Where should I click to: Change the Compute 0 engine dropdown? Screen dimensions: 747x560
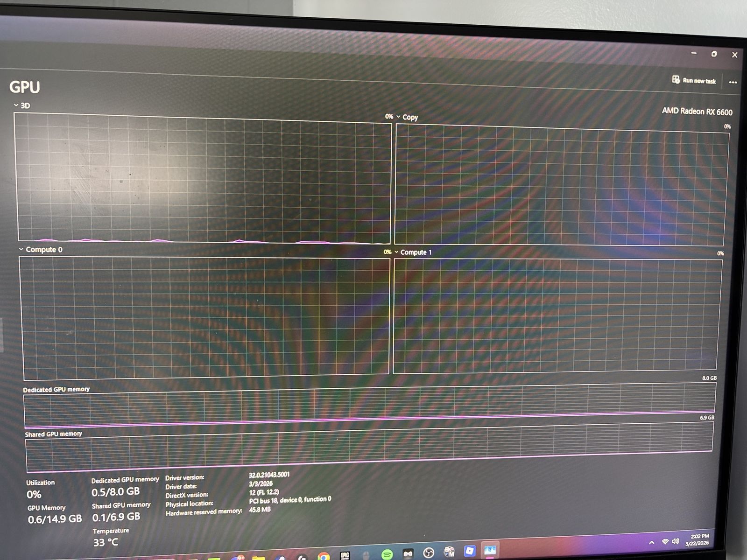coord(21,249)
